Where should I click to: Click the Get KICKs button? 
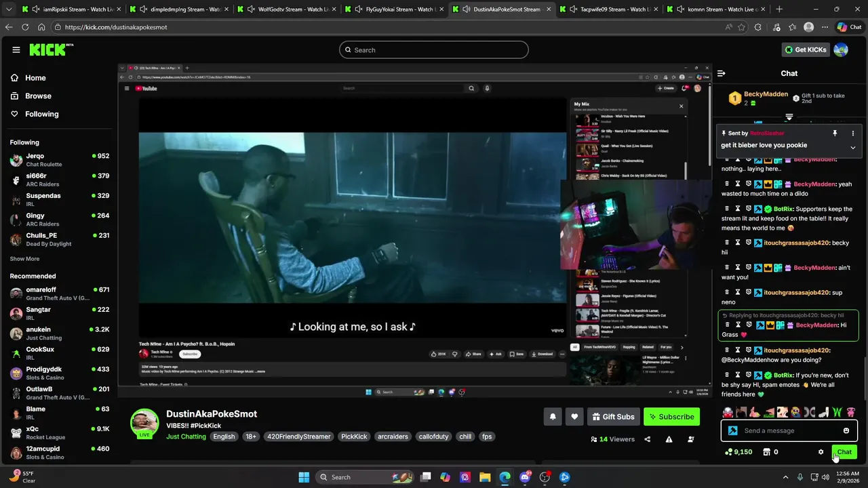pyautogui.click(x=806, y=49)
